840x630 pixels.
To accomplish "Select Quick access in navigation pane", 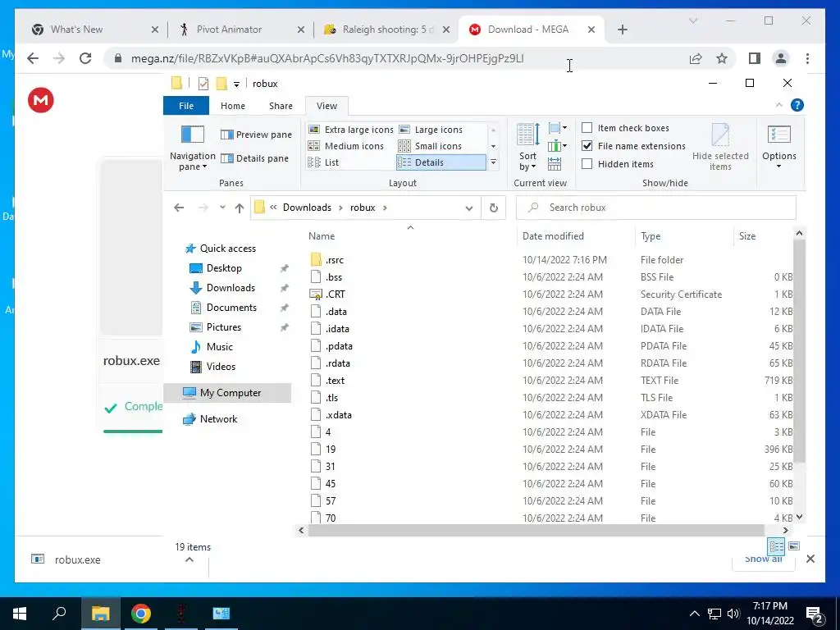I will (228, 248).
